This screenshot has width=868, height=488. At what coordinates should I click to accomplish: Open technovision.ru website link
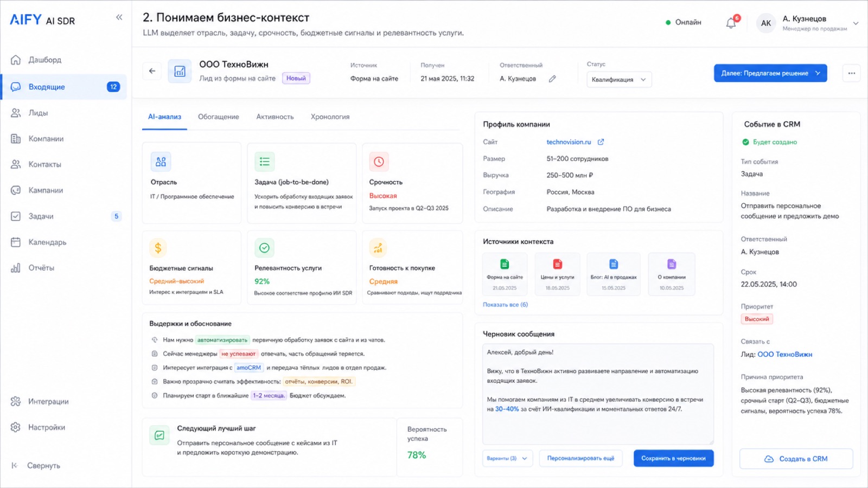coord(569,142)
